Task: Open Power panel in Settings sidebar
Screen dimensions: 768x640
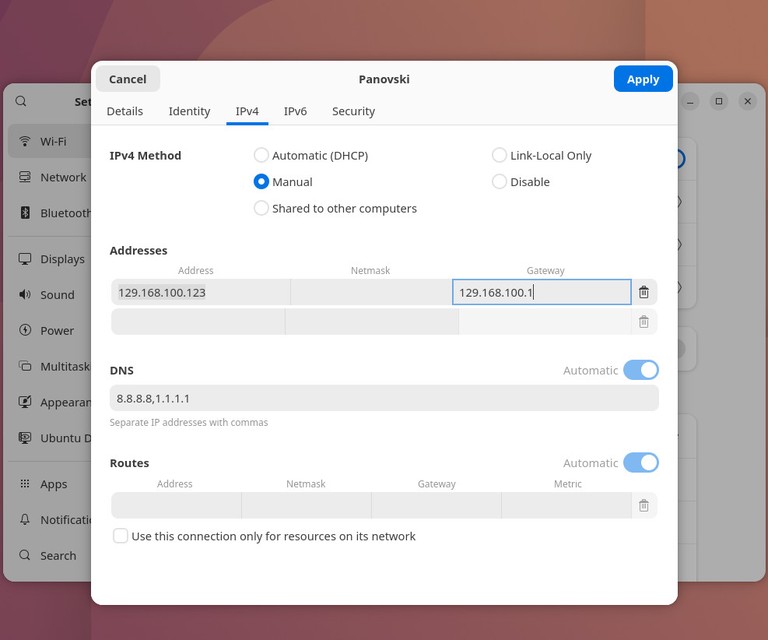Action: point(49,331)
